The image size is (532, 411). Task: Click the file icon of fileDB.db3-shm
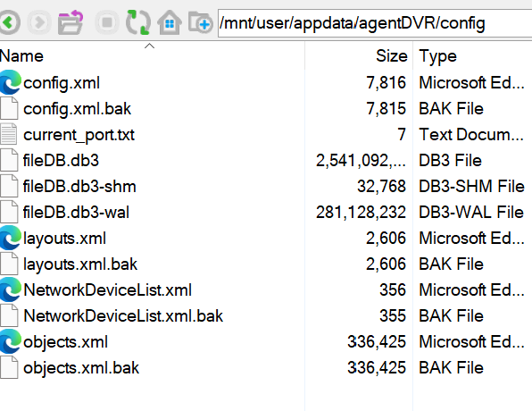9,186
